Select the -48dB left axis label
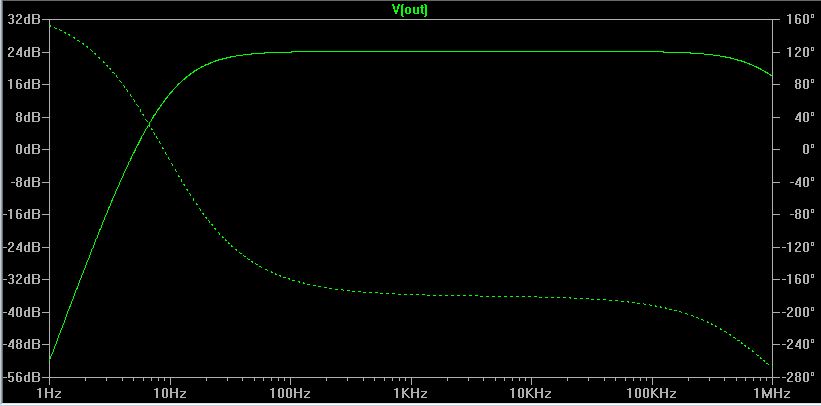821x406 pixels. pyautogui.click(x=21, y=345)
